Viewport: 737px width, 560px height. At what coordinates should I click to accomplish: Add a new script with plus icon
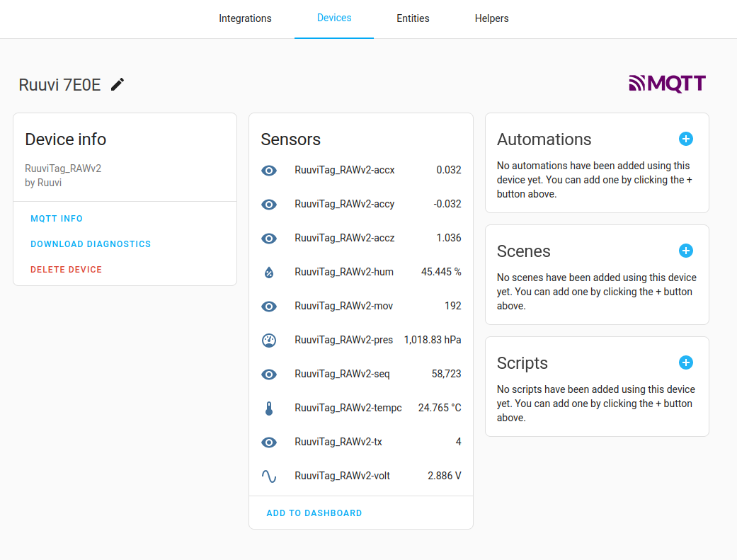[x=686, y=362]
